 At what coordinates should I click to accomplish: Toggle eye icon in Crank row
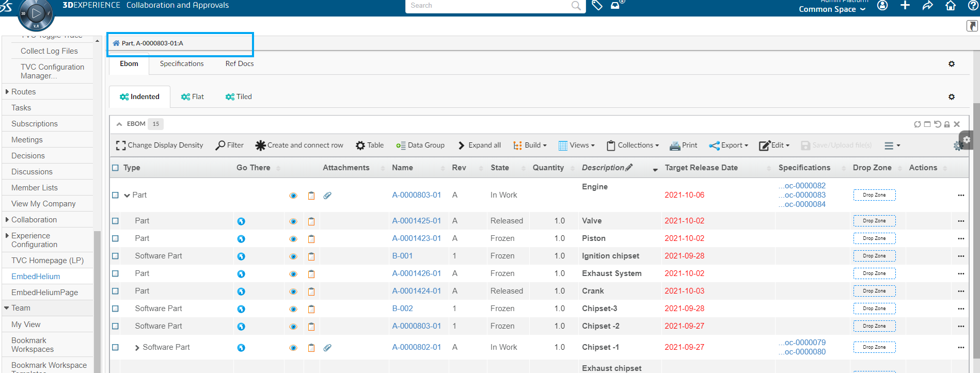pos(293,291)
